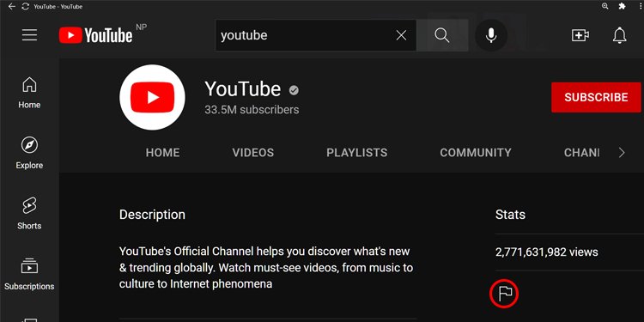Click the magnifier search button

442,35
